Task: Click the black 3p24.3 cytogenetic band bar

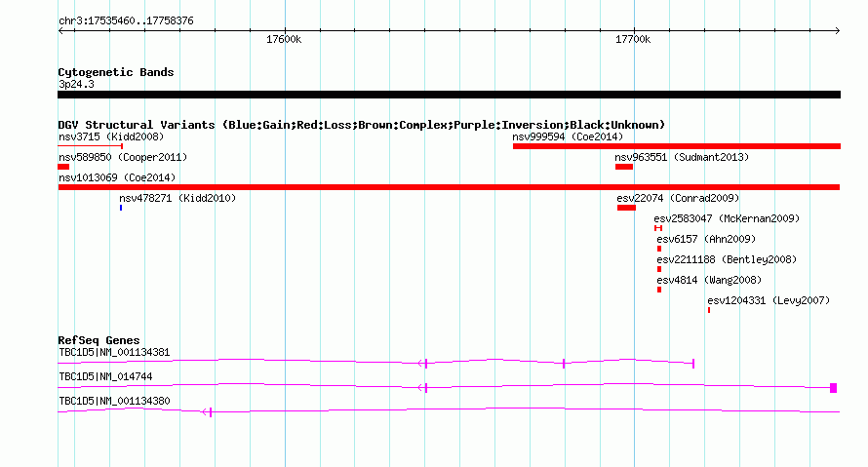Action: click(x=449, y=95)
